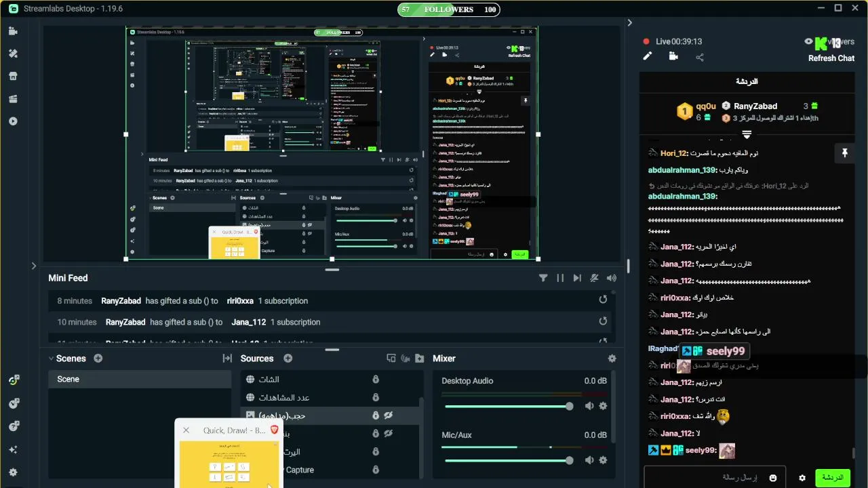Collapse the Scenes panel chevron
868x488 pixels.
pos(51,359)
